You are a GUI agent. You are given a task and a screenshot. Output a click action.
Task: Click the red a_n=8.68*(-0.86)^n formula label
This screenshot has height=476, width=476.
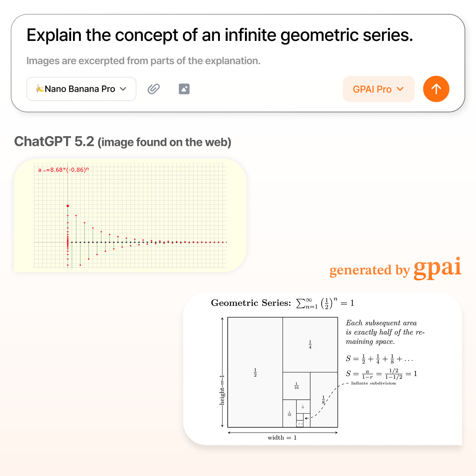[63, 170]
